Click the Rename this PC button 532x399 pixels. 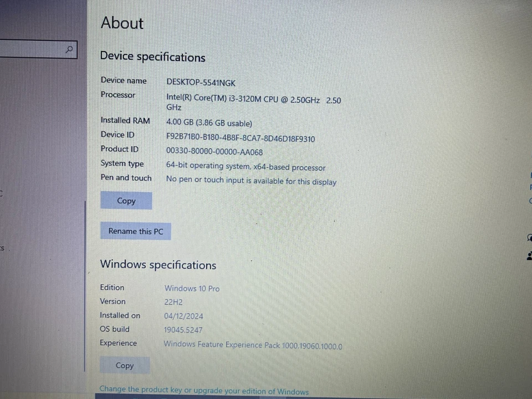135,231
